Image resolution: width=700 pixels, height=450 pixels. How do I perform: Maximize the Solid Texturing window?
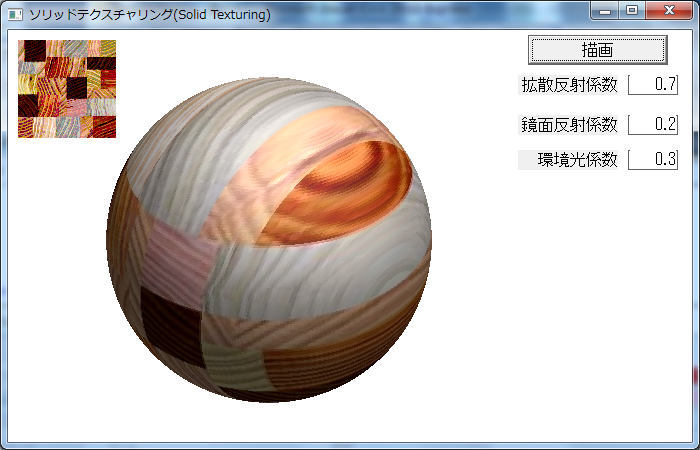(632, 11)
